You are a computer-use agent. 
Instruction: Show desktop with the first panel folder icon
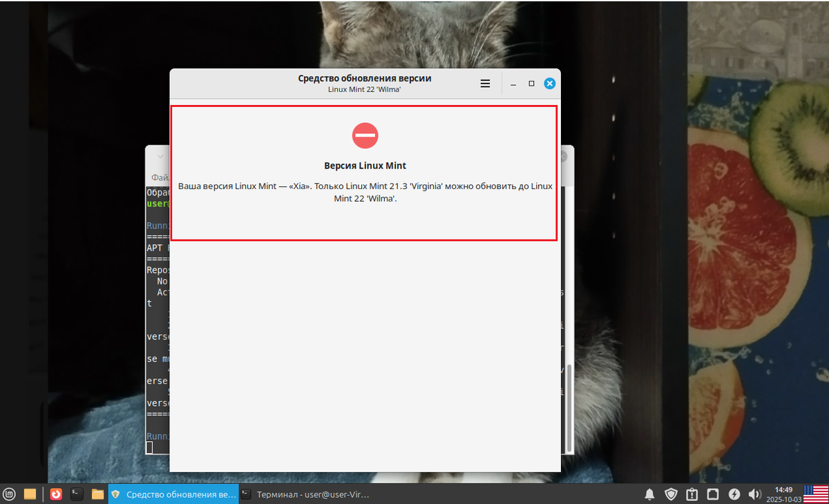point(30,494)
